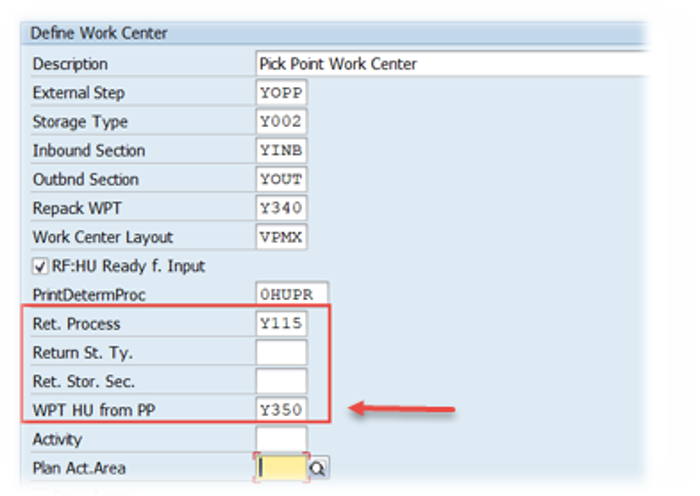The height and width of the screenshot is (496, 700).
Task: Click the Activity label
Action: click(x=57, y=439)
